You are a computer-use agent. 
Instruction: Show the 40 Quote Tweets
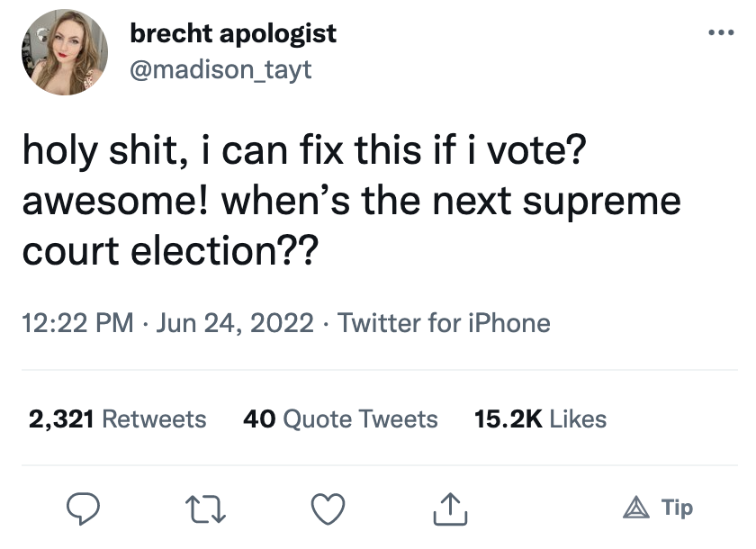[x=340, y=418]
